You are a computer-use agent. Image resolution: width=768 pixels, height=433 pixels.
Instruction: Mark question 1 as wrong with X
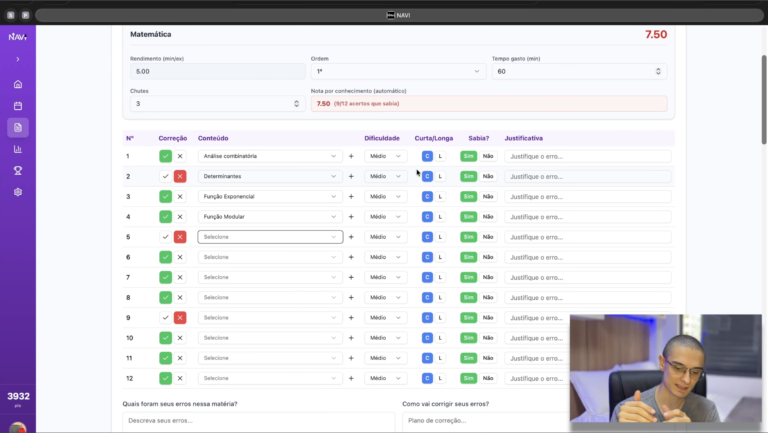click(180, 156)
